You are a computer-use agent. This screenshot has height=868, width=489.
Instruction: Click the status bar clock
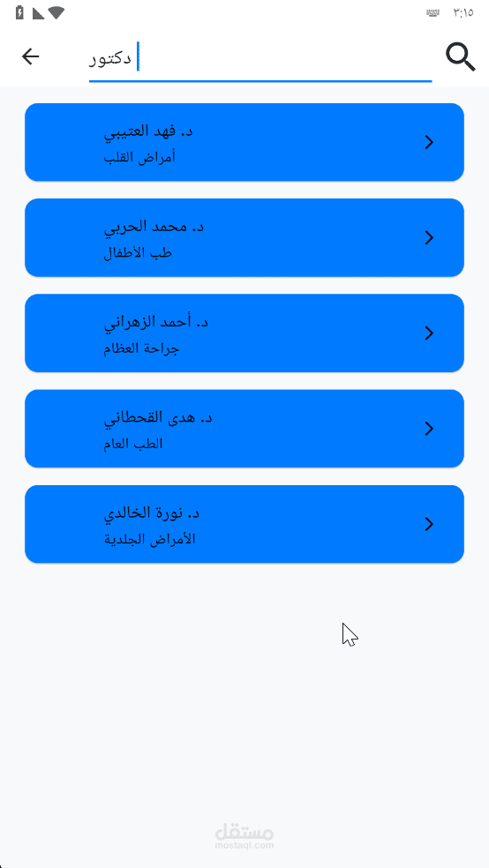click(x=463, y=12)
